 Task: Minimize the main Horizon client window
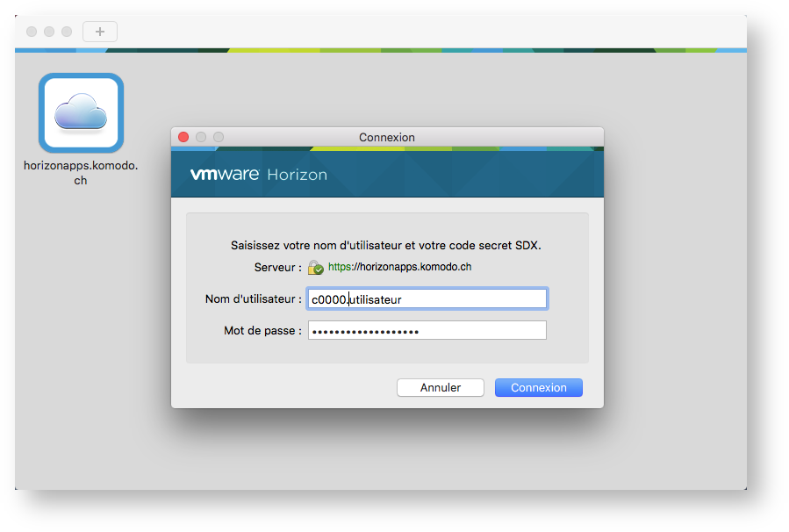pyautogui.click(x=49, y=32)
